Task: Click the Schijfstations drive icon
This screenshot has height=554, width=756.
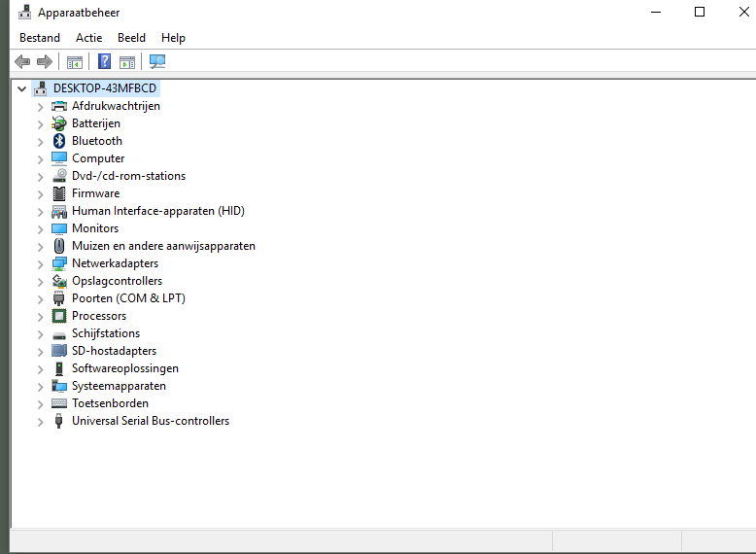Action: (59, 335)
